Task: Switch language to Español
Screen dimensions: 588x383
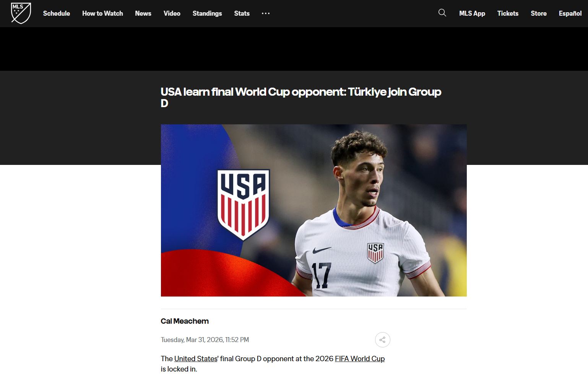Action: [570, 13]
